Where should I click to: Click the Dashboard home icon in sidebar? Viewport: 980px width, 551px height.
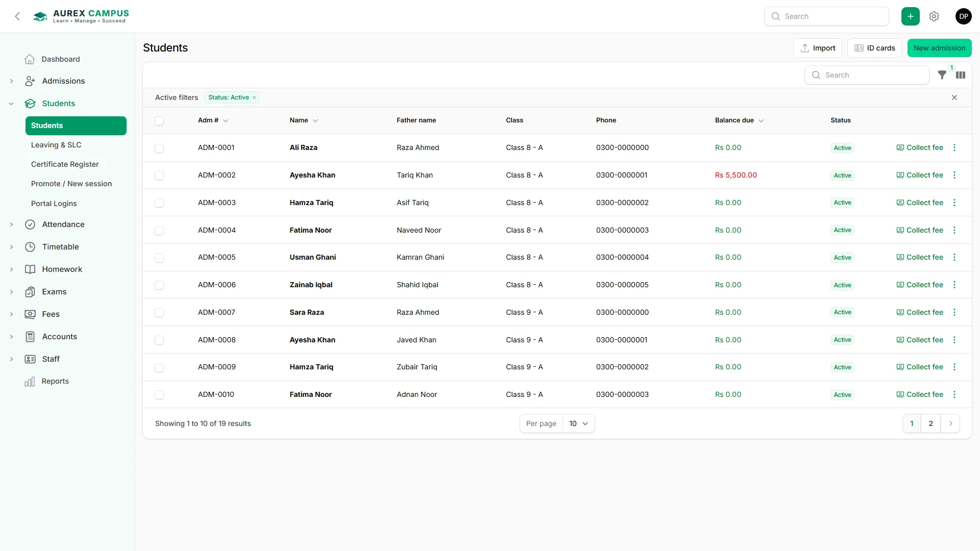click(30, 59)
